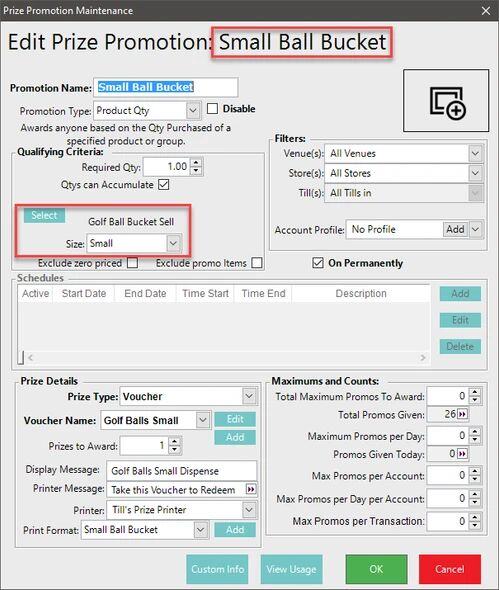The width and height of the screenshot is (499, 590).
Task: Increase the Required Qty spinner
Action: (x=196, y=163)
